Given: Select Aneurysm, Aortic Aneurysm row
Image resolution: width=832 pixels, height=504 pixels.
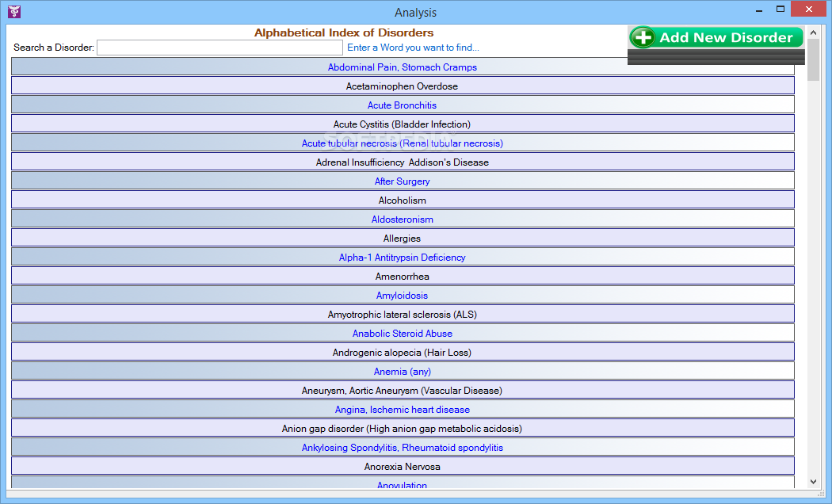Looking at the screenshot, I should tap(403, 391).
